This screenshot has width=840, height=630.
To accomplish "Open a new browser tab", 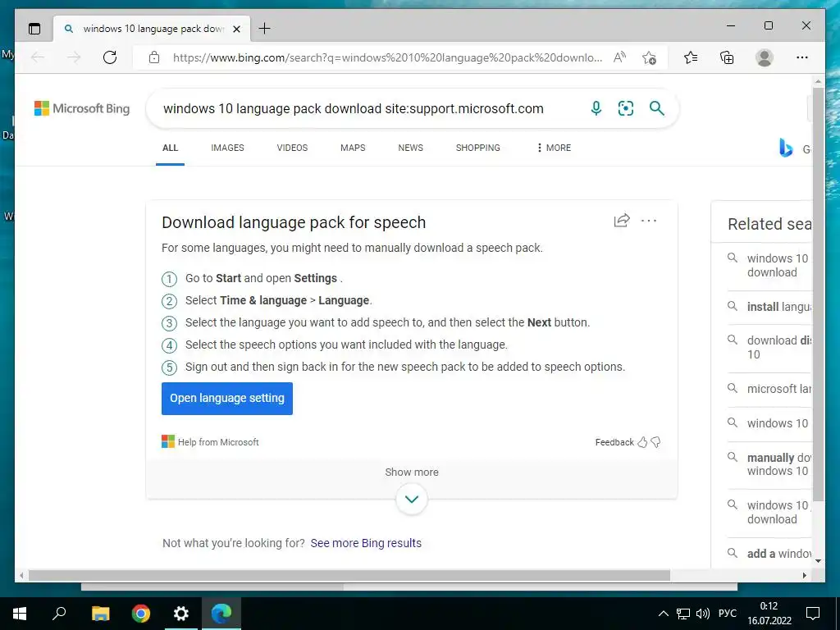I will click(x=264, y=29).
